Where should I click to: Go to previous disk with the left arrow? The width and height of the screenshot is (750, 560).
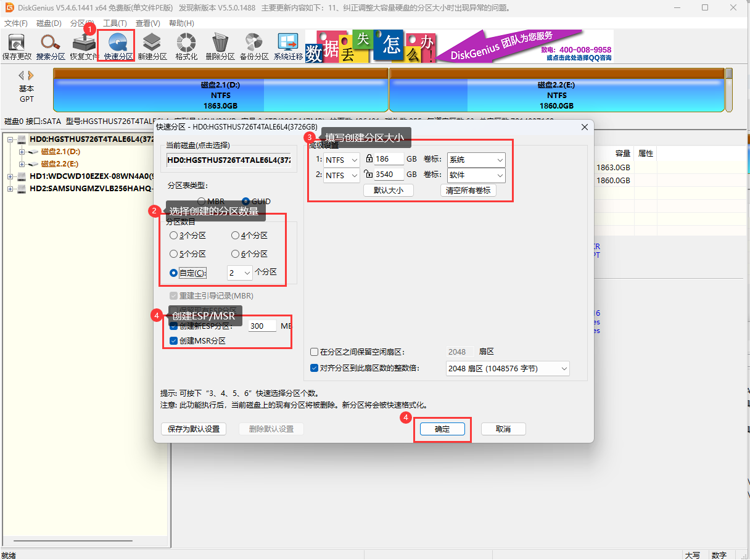(22, 75)
